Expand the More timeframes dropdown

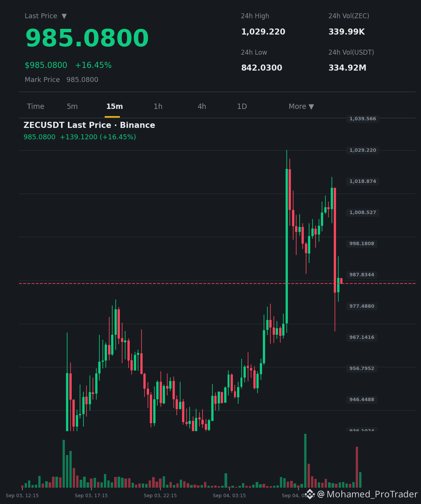tap(301, 107)
